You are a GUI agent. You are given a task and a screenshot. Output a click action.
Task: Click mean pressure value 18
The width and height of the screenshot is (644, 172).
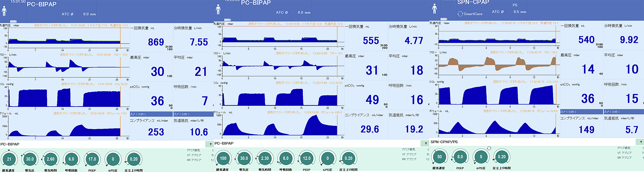pyautogui.click(x=417, y=70)
